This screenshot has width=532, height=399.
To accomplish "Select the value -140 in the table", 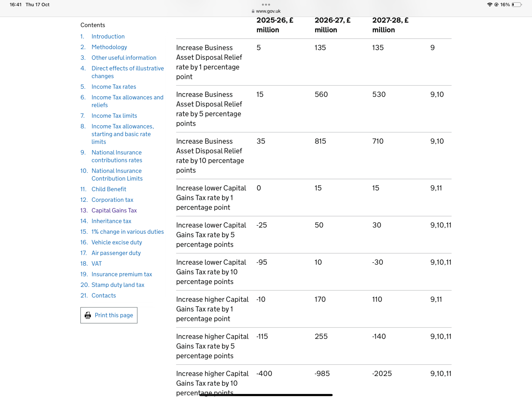I will (379, 336).
